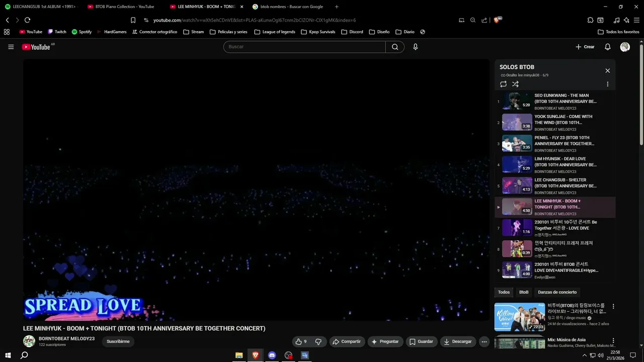Play LEE CHANGSUB - SHELTER playlist item
The width and height of the screenshot is (644, 362).
[x=555, y=186]
